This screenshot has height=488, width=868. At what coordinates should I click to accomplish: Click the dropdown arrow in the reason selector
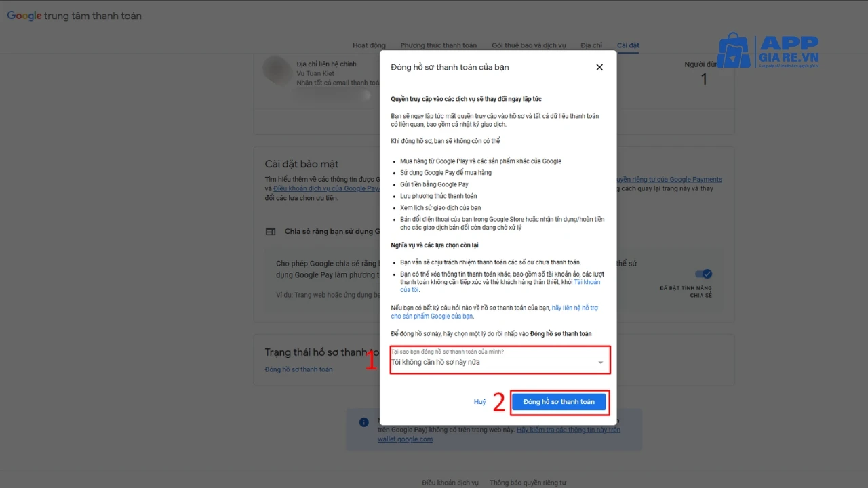point(600,362)
